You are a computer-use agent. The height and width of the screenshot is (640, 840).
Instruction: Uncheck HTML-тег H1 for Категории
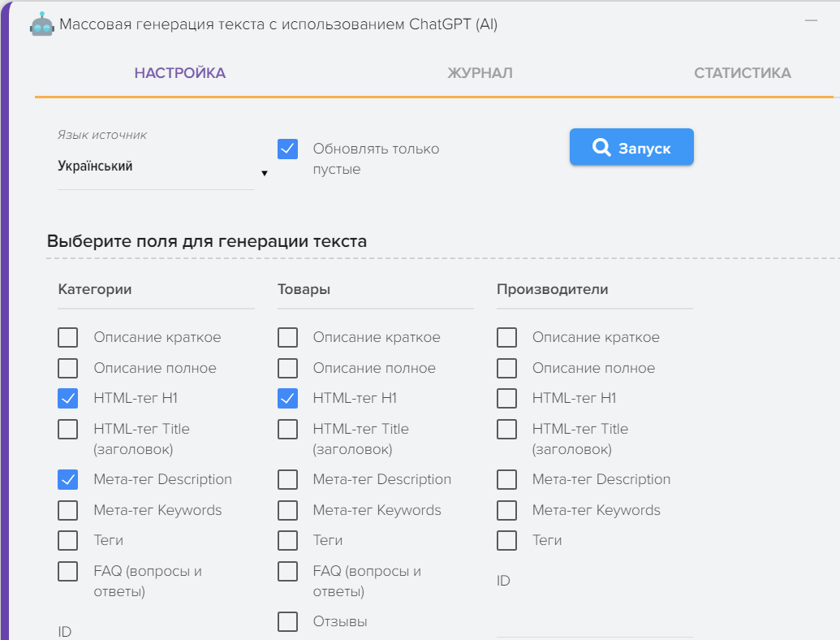pos(68,398)
